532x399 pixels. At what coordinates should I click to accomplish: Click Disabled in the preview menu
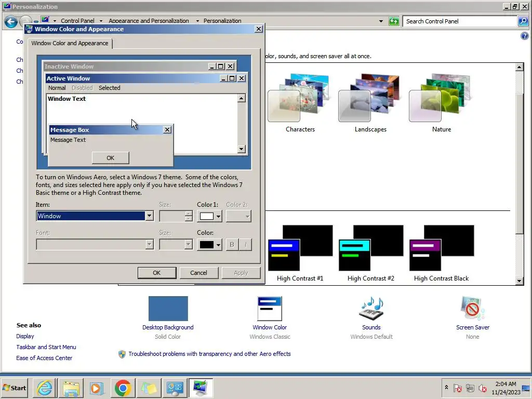click(x=82, y=88)
